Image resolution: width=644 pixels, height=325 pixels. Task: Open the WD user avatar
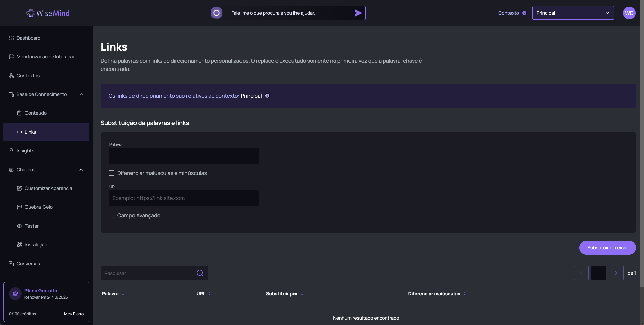click(x=629, y=13)
